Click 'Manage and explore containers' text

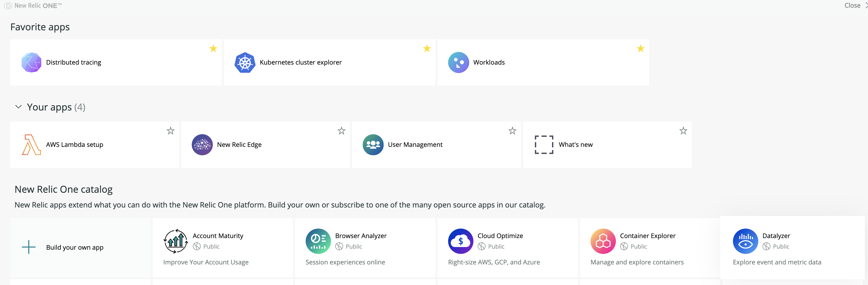(x=637, y=262)
